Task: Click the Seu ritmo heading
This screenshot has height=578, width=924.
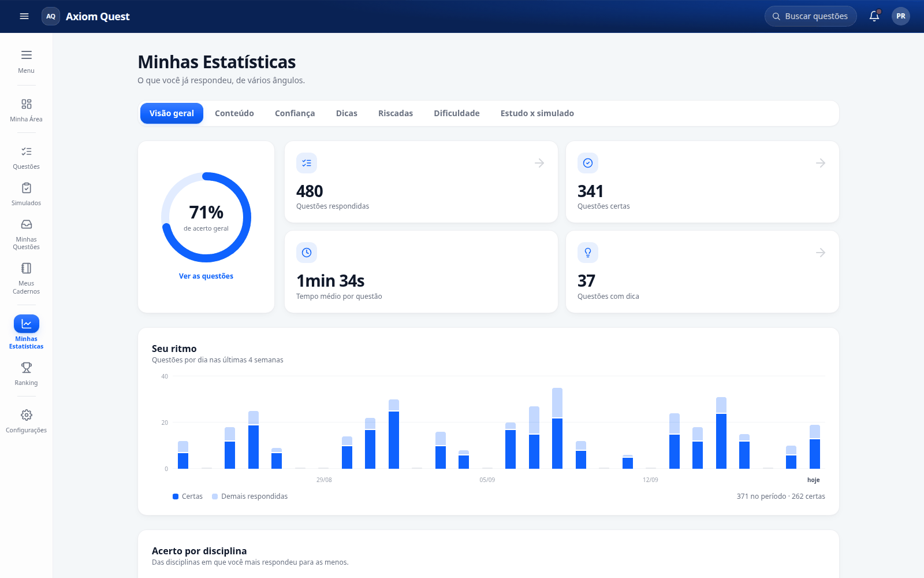Action: (x=174, y=349)
